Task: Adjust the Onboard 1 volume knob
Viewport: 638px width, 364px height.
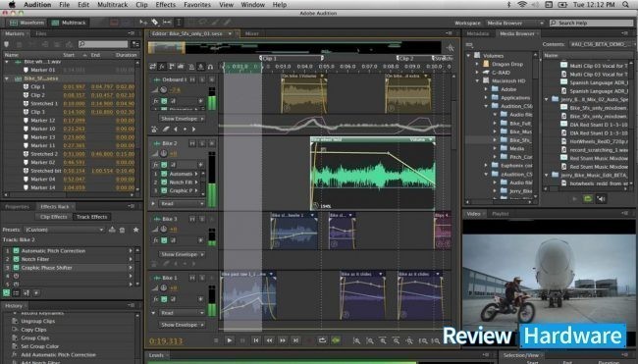Action: point(164,90)
